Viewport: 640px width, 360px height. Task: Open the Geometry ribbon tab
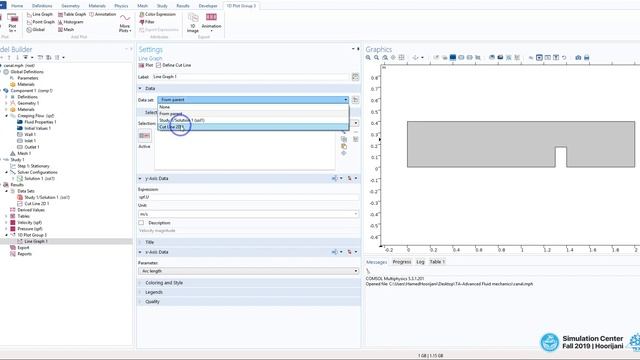pyautogui.click(x=70, y=6)
